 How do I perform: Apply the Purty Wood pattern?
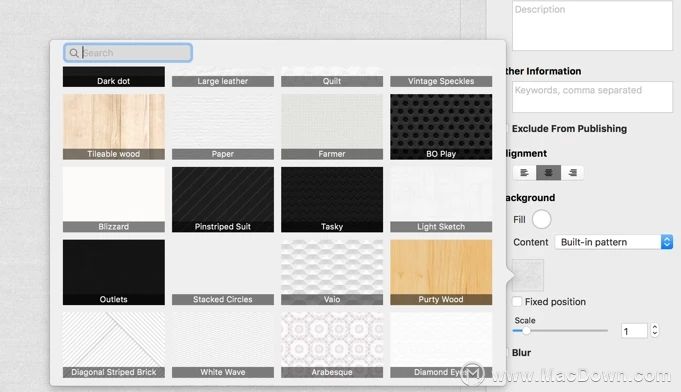[441, 272]
